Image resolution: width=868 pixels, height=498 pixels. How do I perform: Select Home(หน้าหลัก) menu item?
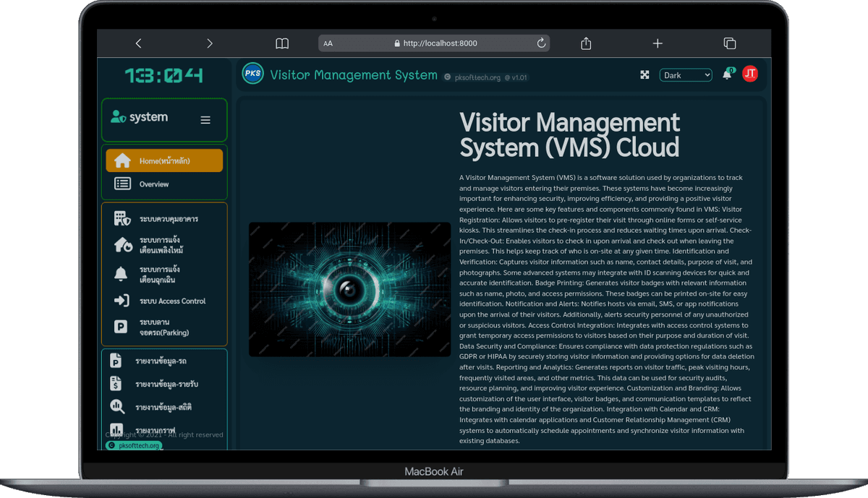click(x=164, y=160)
